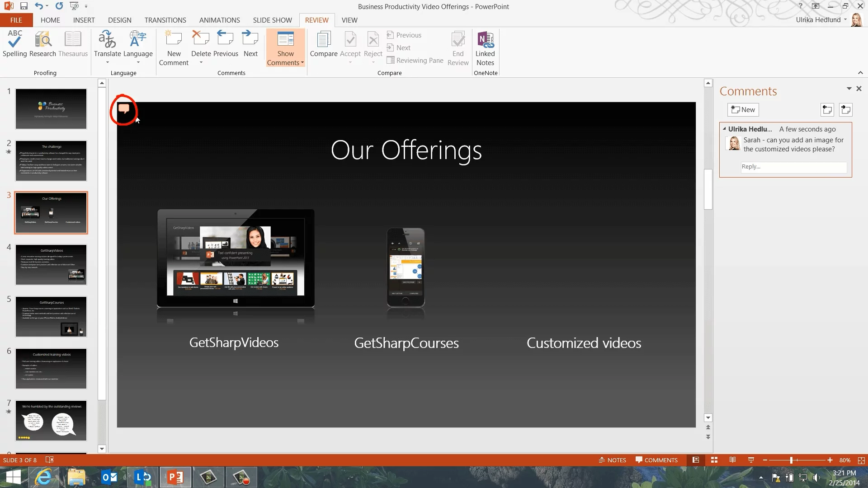Screen dimensions: 868x488
Task: Toggle the Show Comments button
Action: 285,40
